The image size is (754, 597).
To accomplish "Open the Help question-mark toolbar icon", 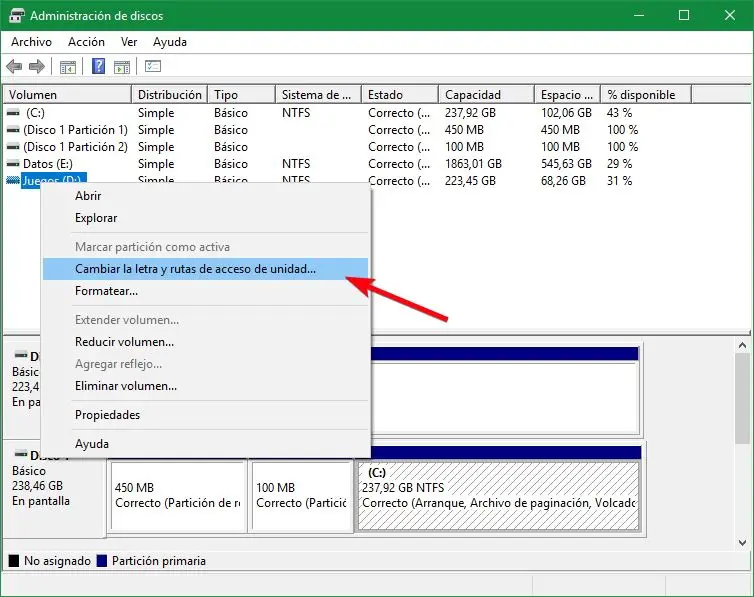I will point(98,66).
